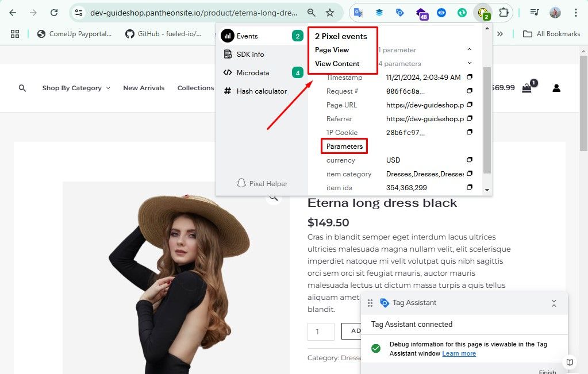Copy the Timestamp value with copy icon
588x374 pixels.
[470, 77]
